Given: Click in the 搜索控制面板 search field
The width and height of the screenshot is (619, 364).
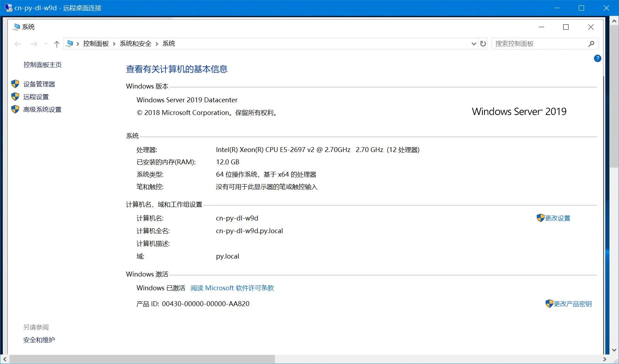Looking at the screenshot, I should pos(538,44).
